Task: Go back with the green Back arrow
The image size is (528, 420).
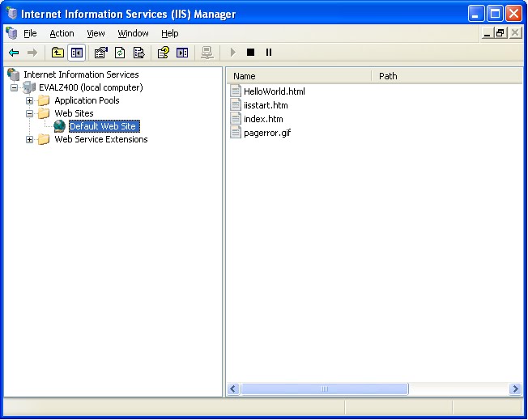Action: pos(14,53)
